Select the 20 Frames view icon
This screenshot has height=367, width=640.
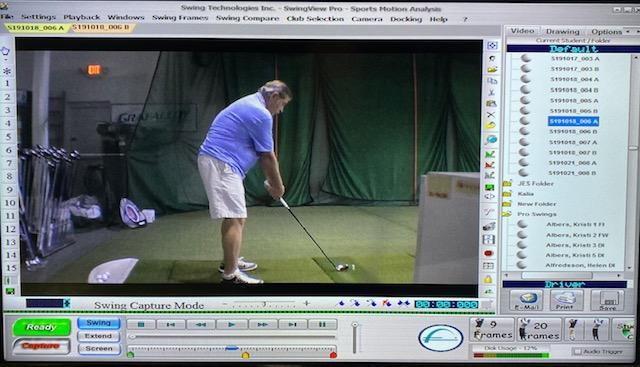pos(539,330)
